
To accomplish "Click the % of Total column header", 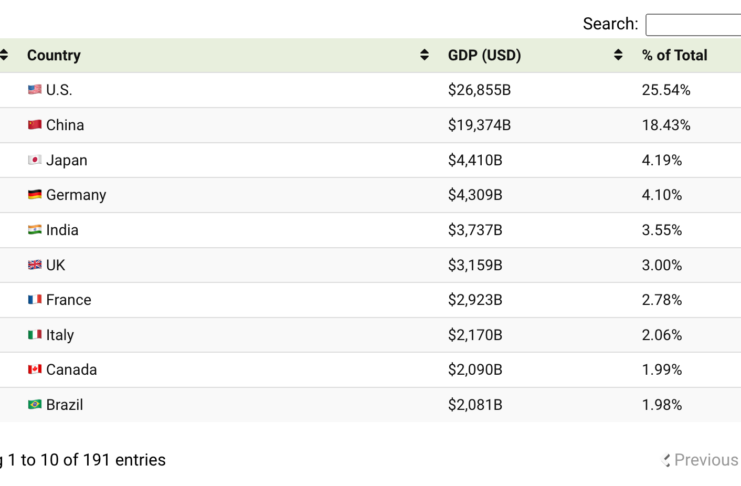I will pos(674,55).
